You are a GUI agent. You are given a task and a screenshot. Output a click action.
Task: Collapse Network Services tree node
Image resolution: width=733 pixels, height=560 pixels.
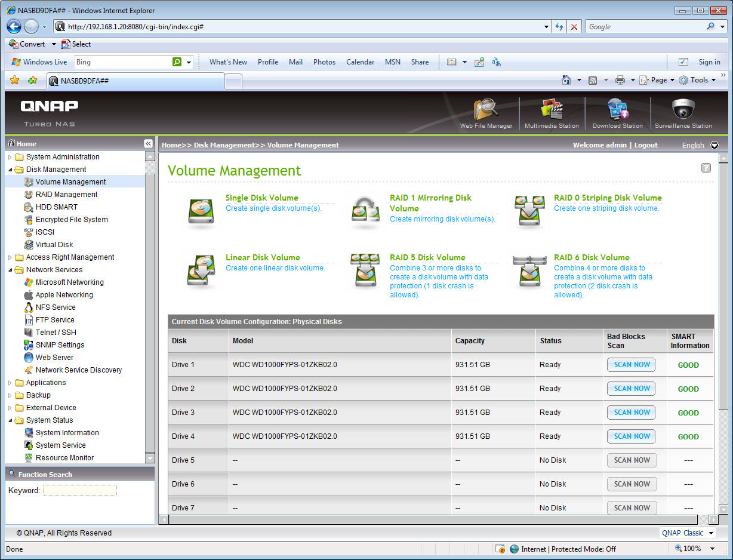click(x=10, y=270)
